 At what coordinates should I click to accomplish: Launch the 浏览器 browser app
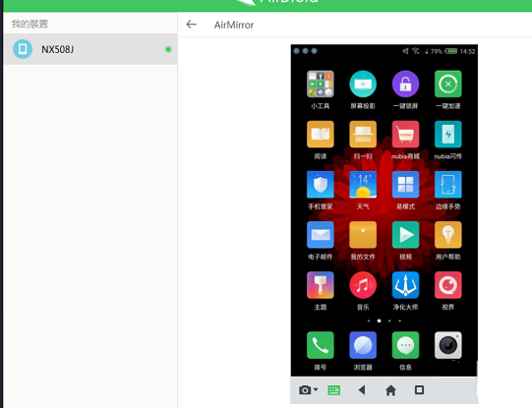[363, 345]
